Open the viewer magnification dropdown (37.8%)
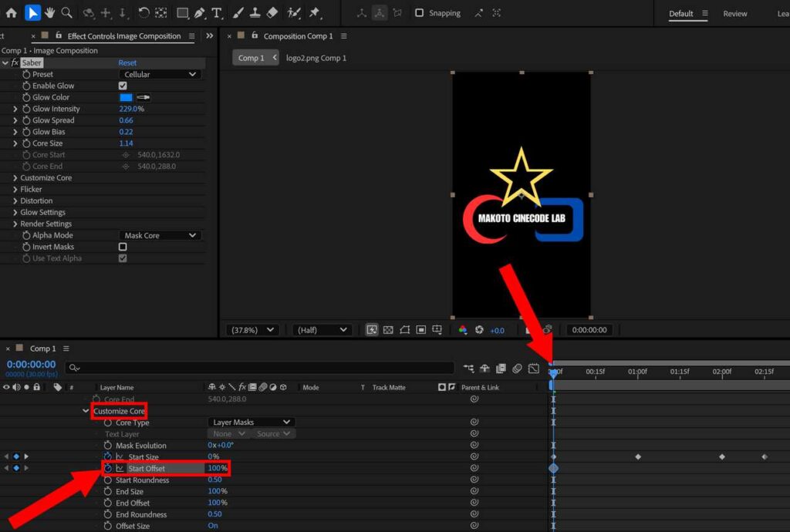The height and width of the screenshot is (532, 790). [252, 330]
